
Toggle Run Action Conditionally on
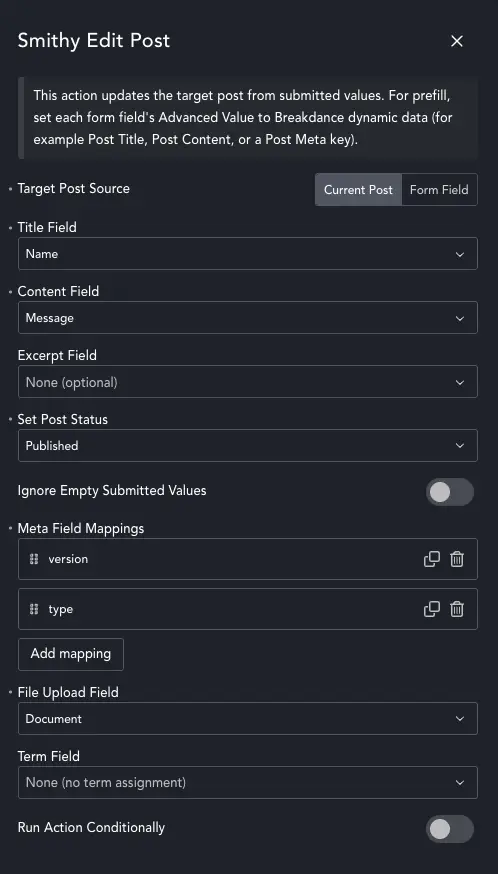click(x=449, y=829)
